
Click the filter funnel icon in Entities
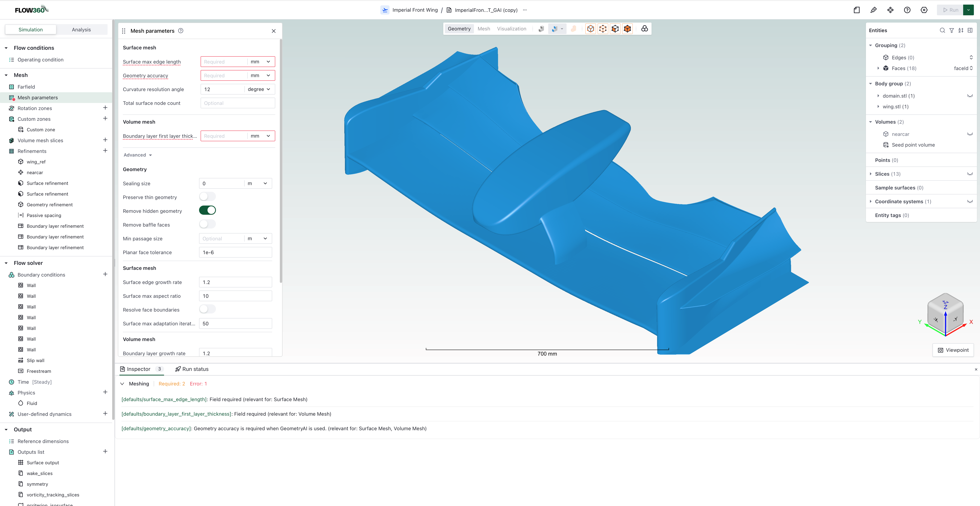pyautogui.click(x=951, y=30)
